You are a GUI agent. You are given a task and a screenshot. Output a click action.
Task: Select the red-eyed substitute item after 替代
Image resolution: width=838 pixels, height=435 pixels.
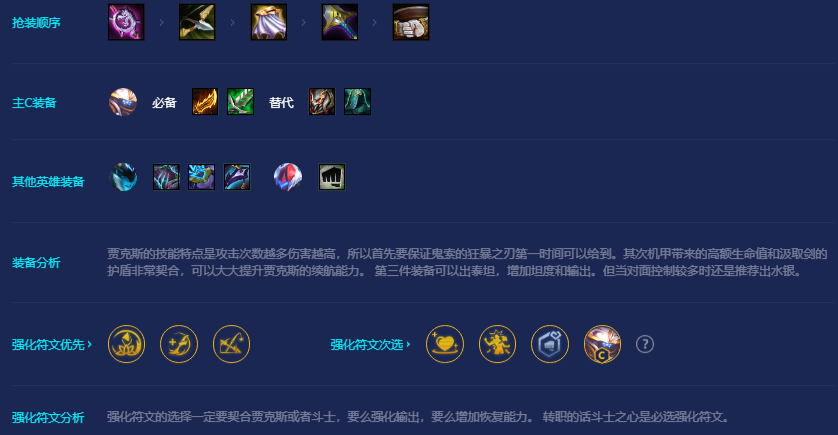(322, 102)
